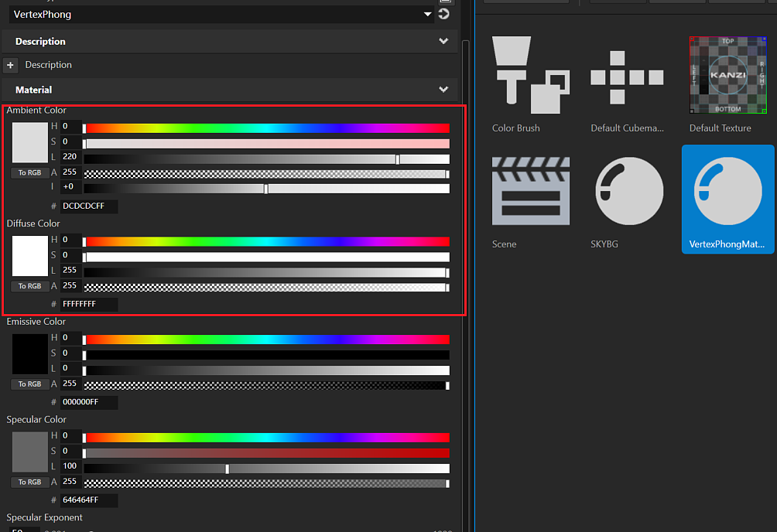Click the Diffuse Color A value field

(x=71, y=285)
